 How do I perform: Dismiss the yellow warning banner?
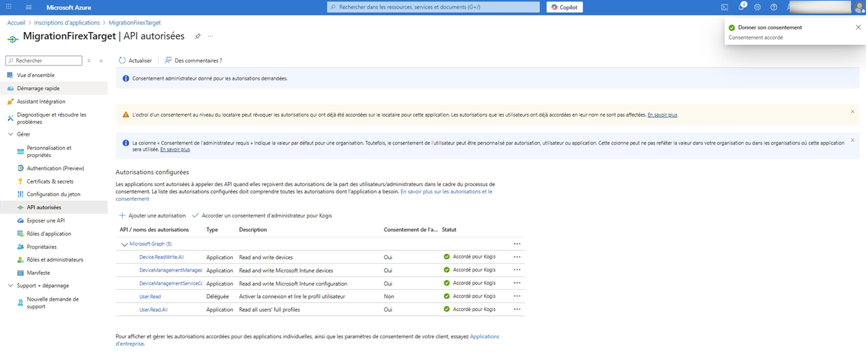point(852,111)
